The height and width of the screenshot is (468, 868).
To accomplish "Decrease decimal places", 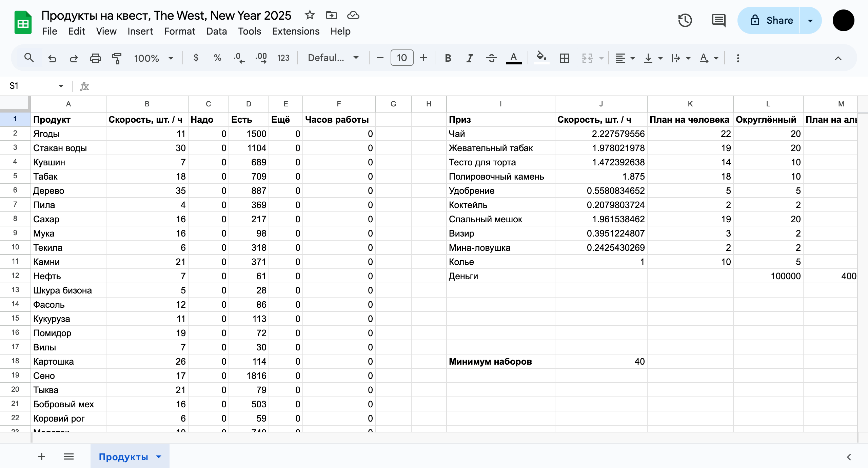I will pyautogui.click(x=239, y=58).
